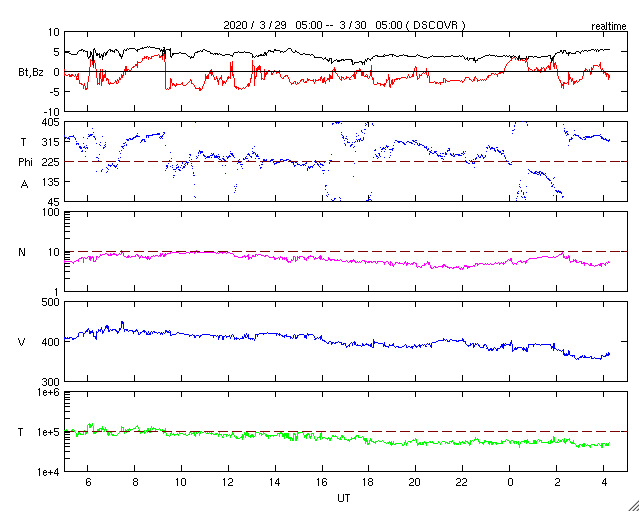The image size is (640, 512).
Task: Click the '12' hour label on time axis
Action: point(228,483)
